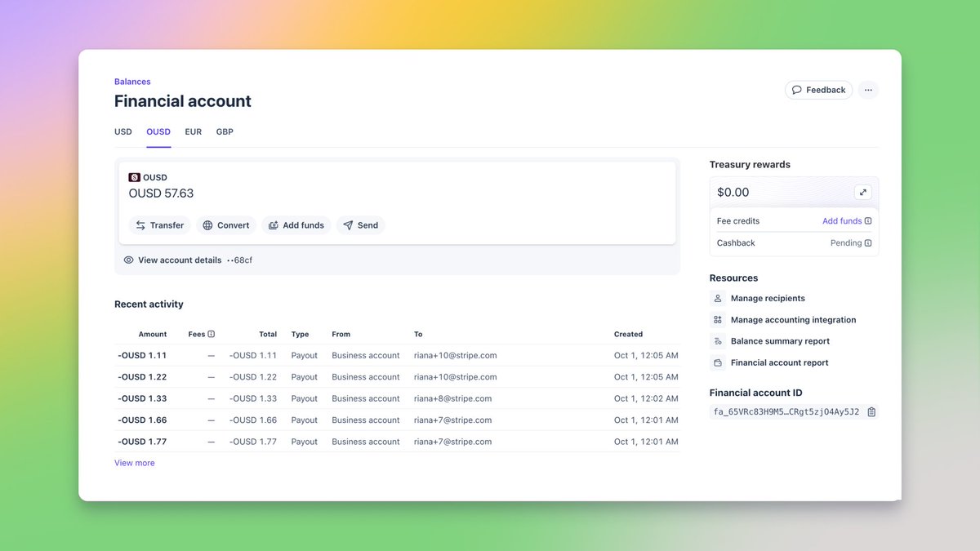
Task: Open the EUR tab
Action: 194,131
